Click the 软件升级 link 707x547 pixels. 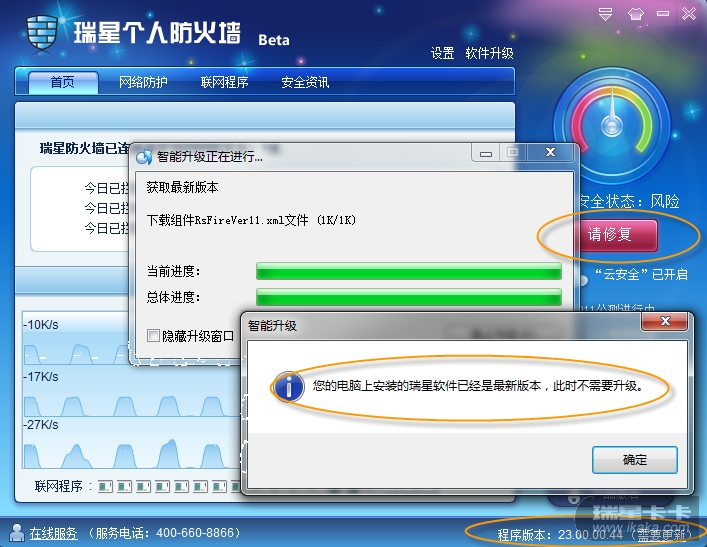tap(489, 53)
